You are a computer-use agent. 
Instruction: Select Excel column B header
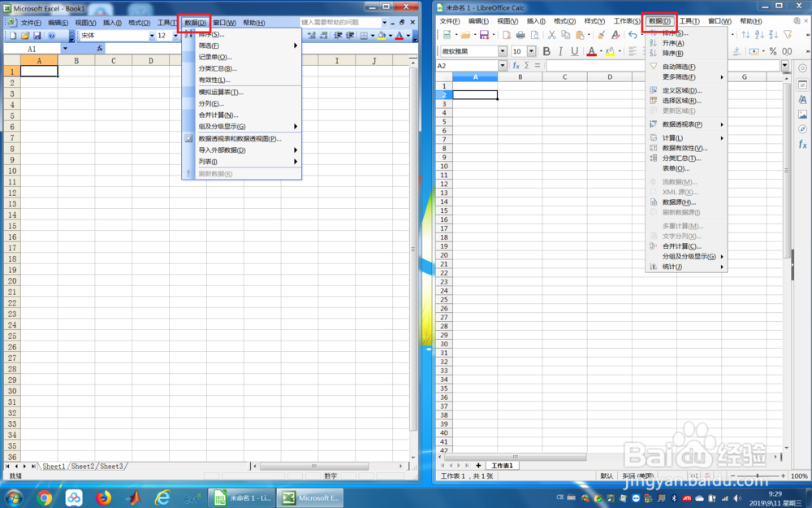(x=76, y=61)
